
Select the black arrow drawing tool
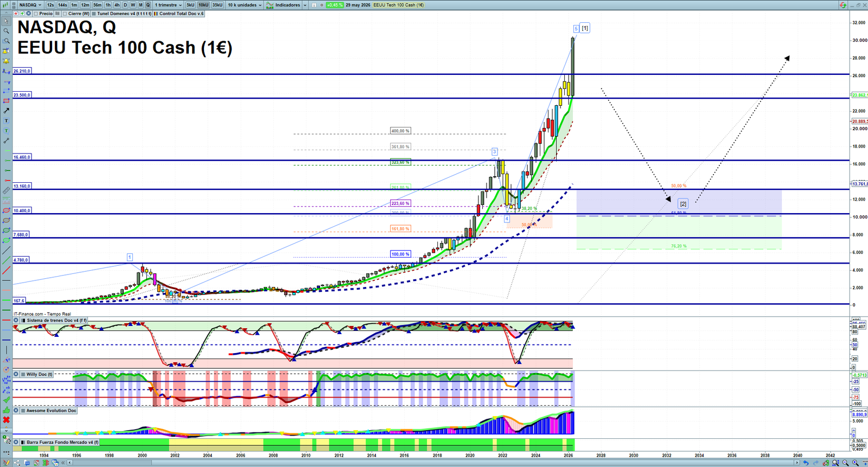pos(6,111)
